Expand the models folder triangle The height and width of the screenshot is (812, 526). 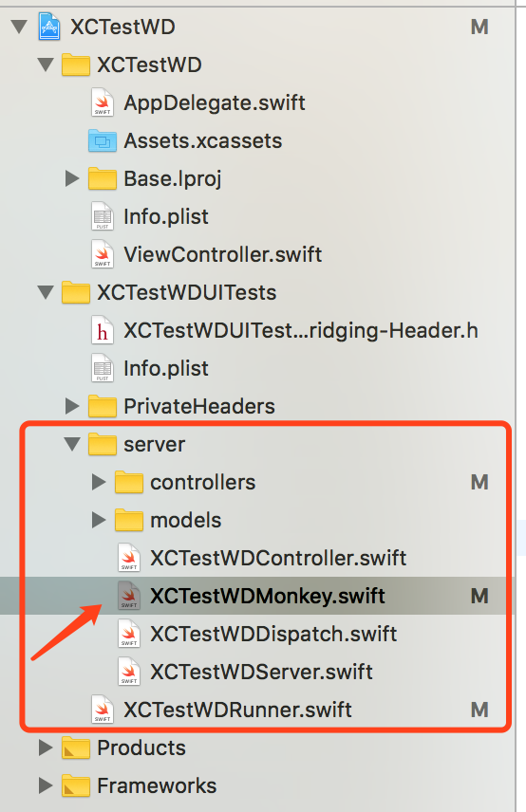tap(99, 520)
